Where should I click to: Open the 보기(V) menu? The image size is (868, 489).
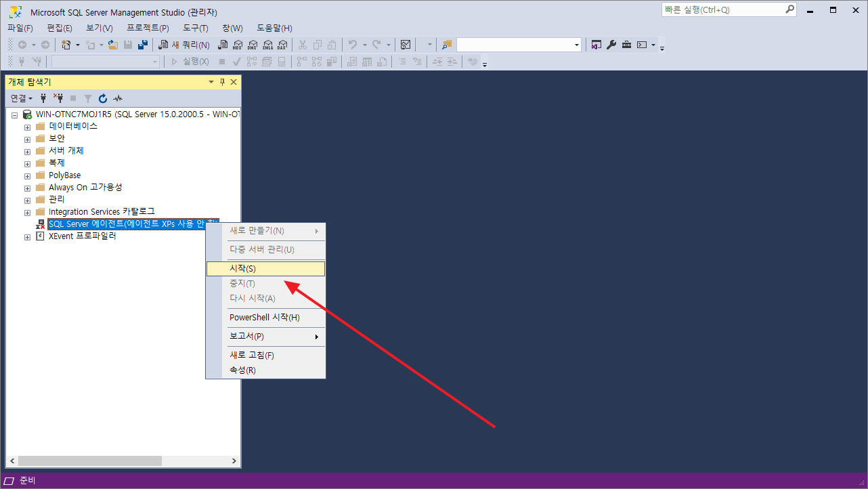point(100,28)
